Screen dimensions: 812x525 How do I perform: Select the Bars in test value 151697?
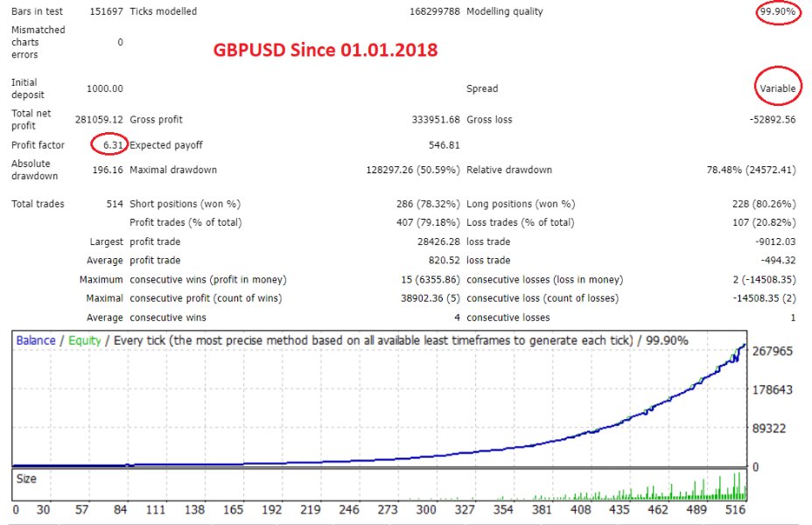click(x=106, y=11)
